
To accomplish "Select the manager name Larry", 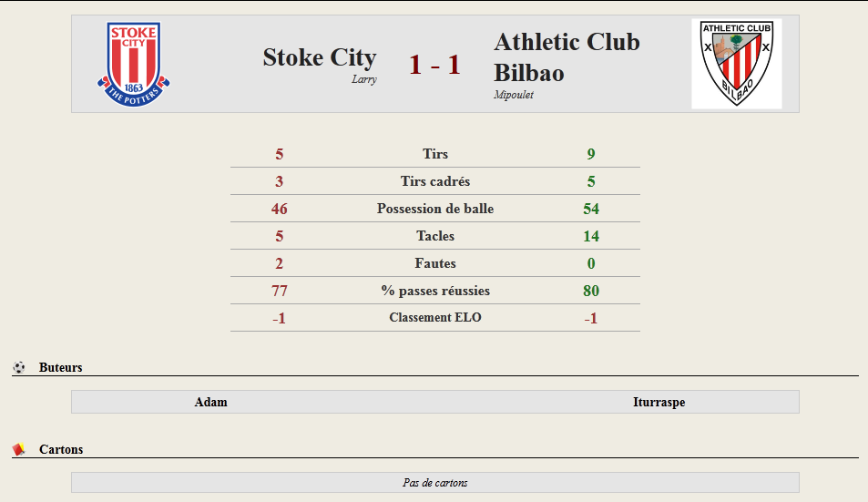I will (x=363, y=79).
